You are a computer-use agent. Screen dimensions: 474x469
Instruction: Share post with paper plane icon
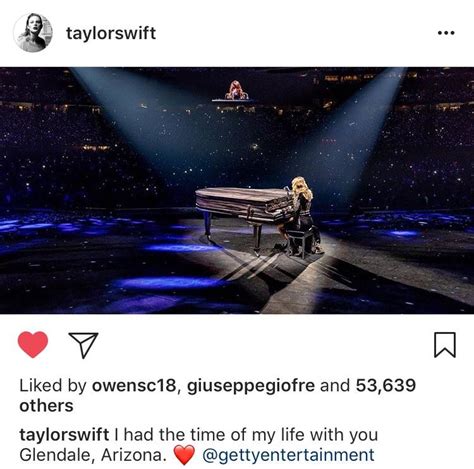83,345
